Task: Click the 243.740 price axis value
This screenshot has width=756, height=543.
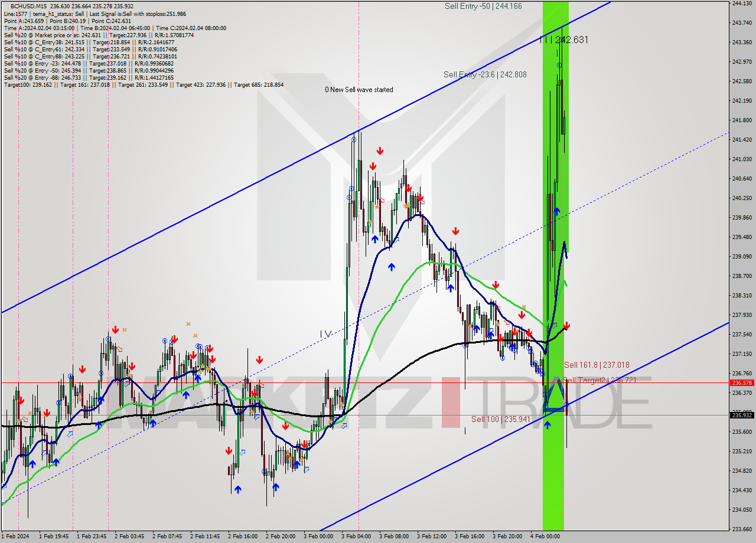Action: coord(742,22)
